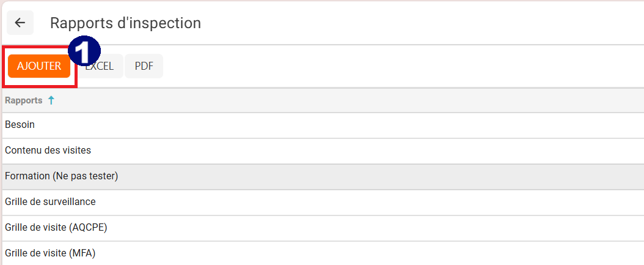
Task: Export the list with the PDF button
Action: [x=144, y=66]
